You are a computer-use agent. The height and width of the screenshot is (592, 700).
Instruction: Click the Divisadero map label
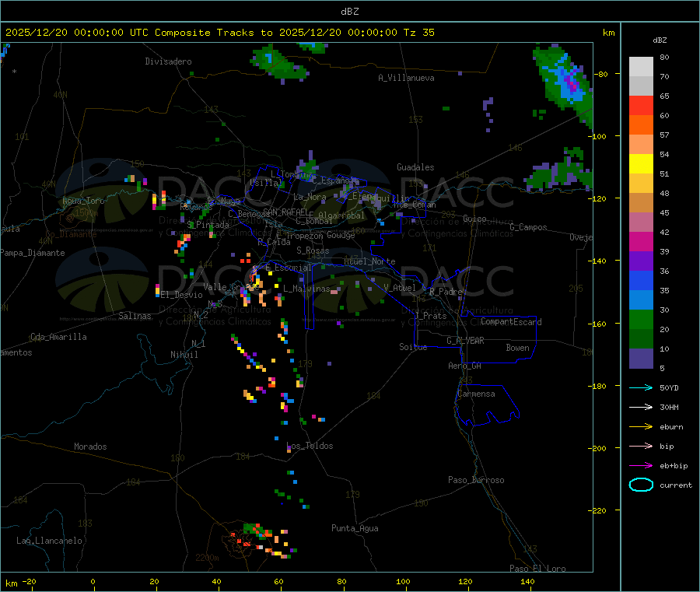pyautogui.click(x=168, y=61)
